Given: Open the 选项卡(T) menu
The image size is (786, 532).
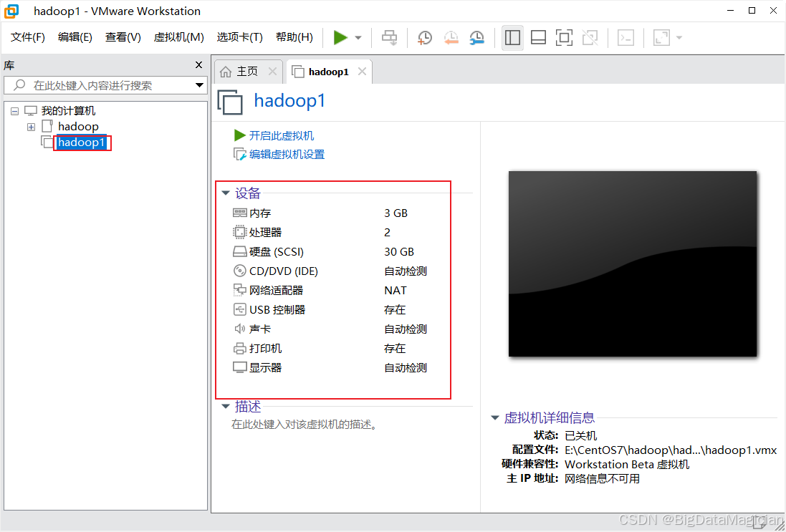Looking at the screenshot, I should click(x=239, y=37).
